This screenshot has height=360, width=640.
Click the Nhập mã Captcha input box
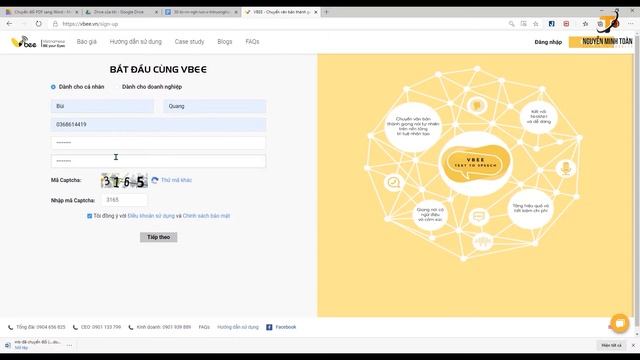pyautogui.click(x=124, y=200)
